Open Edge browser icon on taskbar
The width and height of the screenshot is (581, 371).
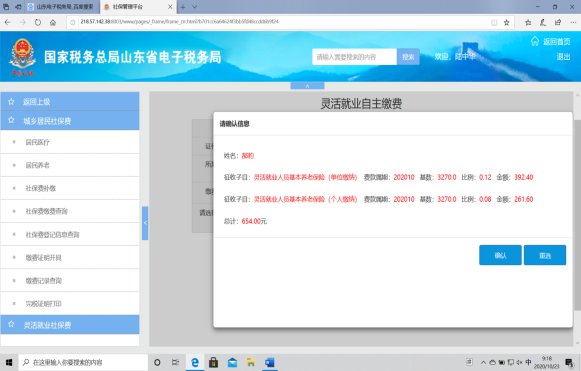[195, 362]
